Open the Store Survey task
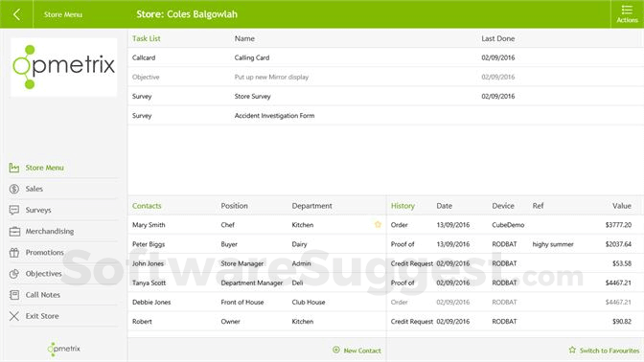Viewport: 644px width, 362px height. tap(385, 96)
